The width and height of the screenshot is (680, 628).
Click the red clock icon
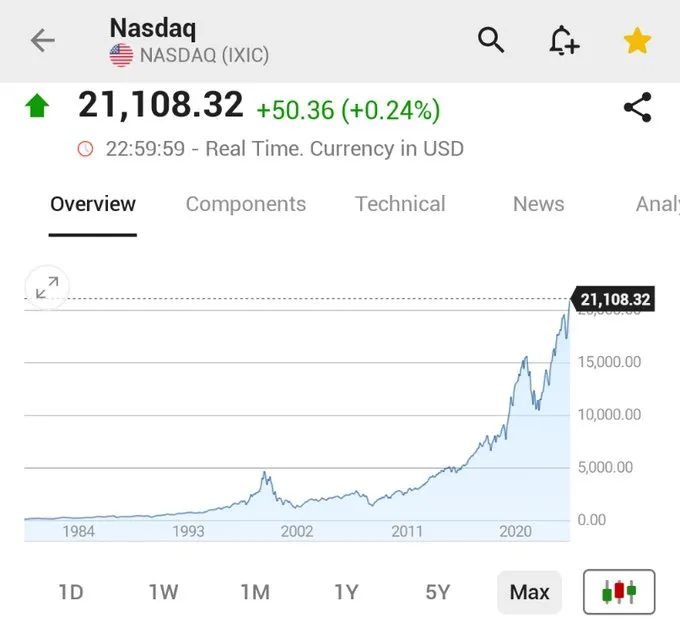point(85,149)
